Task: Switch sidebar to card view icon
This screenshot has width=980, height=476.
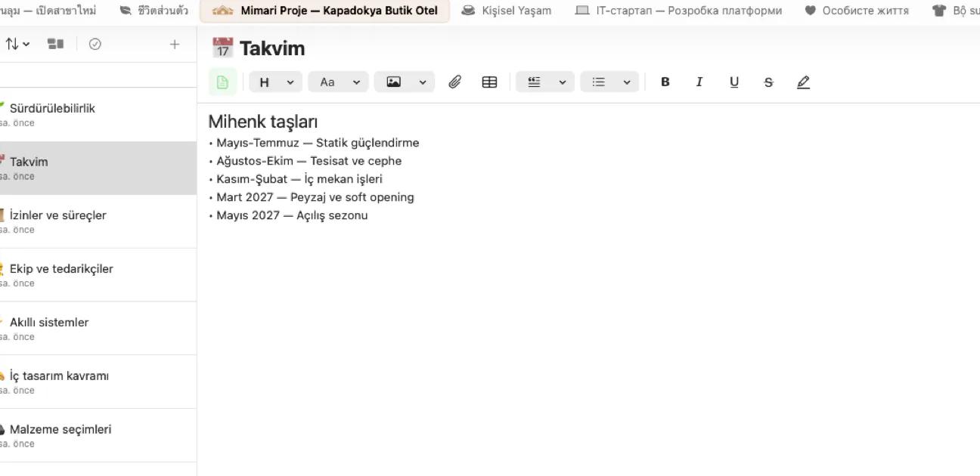Action: click(x=56, y=44)
